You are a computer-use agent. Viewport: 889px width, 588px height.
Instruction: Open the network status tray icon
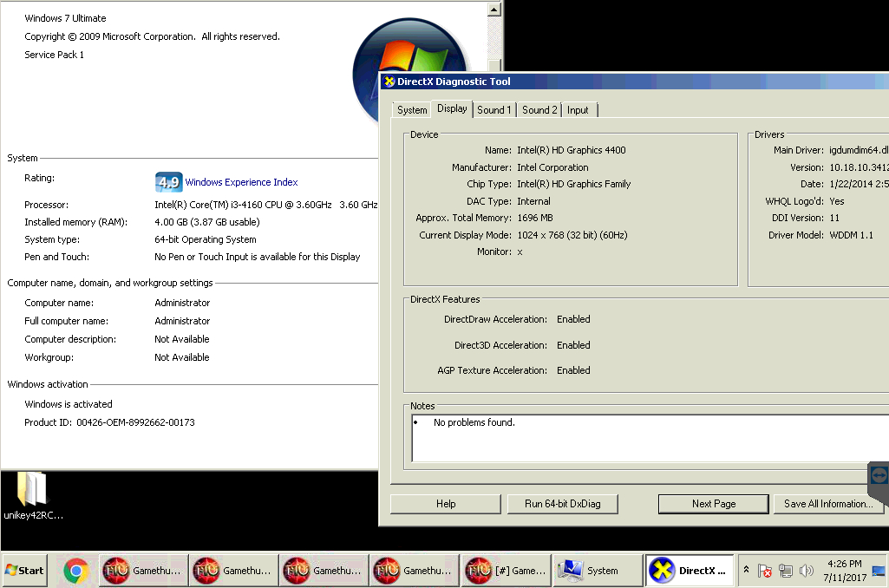click(x=786, y=571)
